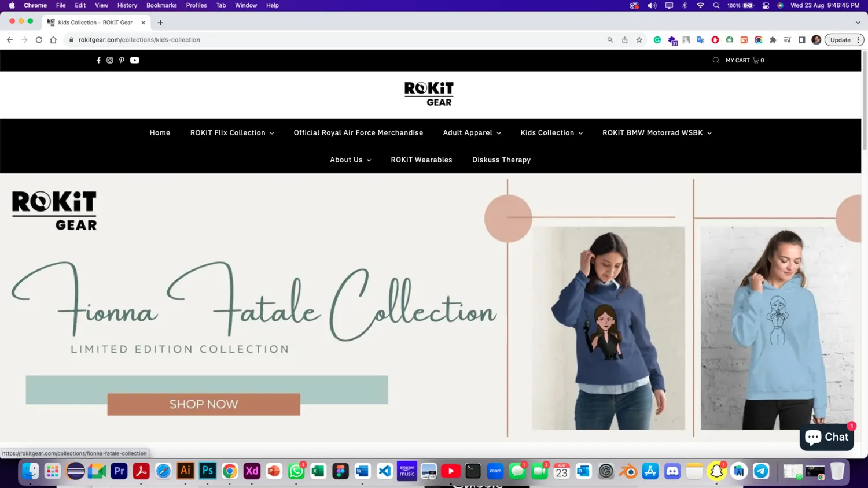The image size is (868, 488).
Task: Open the tab search chevron in Chrome
Action: (x=858, y=23)
